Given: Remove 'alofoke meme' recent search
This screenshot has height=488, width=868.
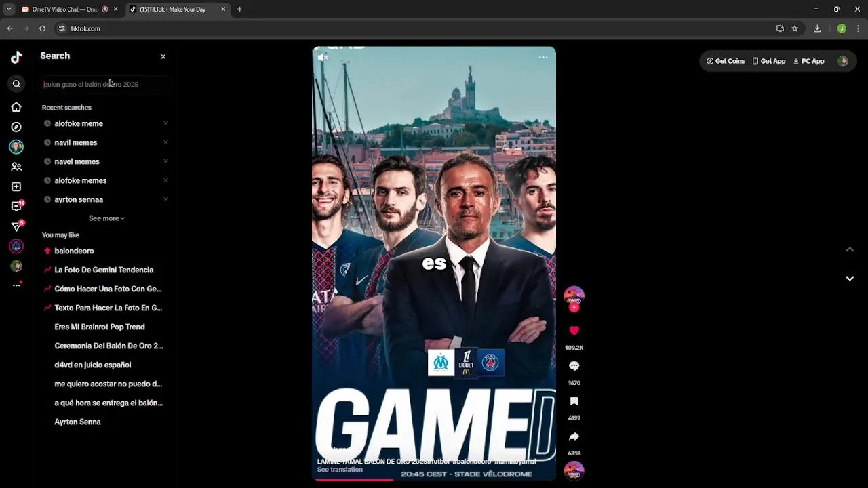Looking at the screenshot, I should click(x=165, y=123).
